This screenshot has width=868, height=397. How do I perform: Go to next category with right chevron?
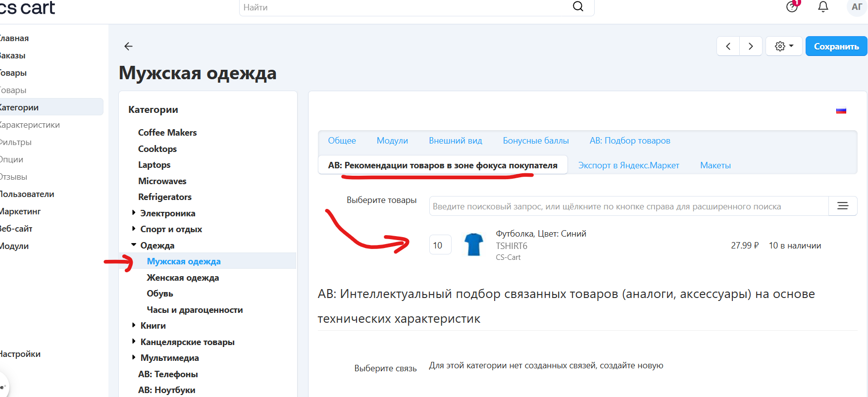pos(751,46)
